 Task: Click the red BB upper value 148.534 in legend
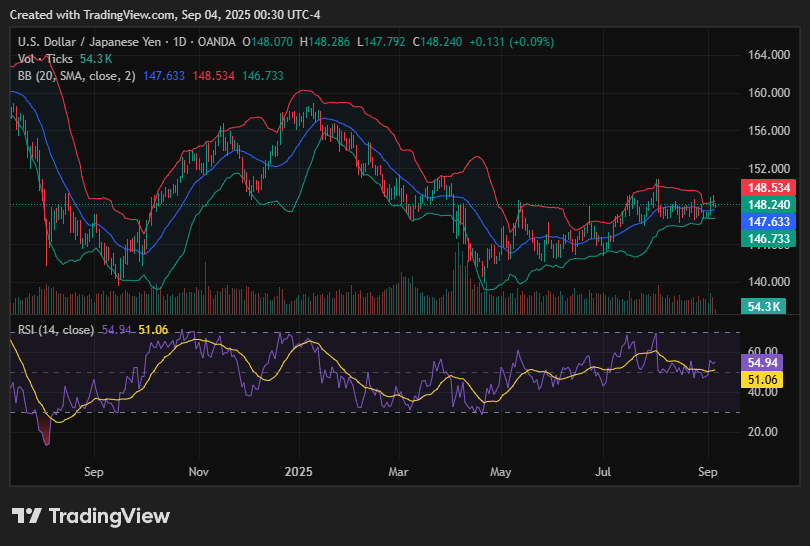213,76
